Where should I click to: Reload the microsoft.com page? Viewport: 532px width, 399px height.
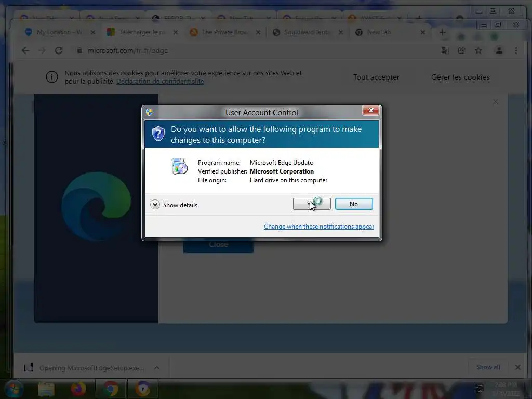tap(59, 50)
